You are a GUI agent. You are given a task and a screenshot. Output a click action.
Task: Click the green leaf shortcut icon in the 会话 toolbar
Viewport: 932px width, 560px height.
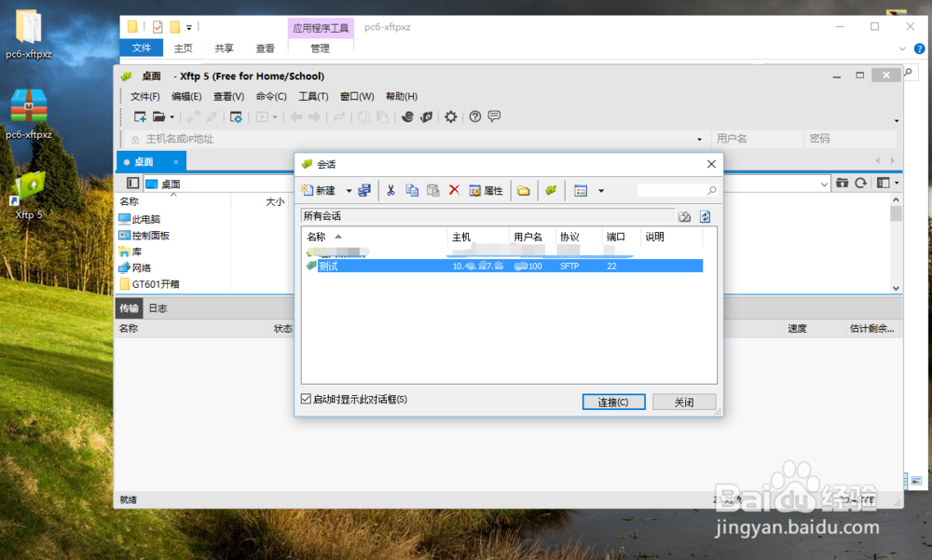pyautogui.click(x=551, y=190)
